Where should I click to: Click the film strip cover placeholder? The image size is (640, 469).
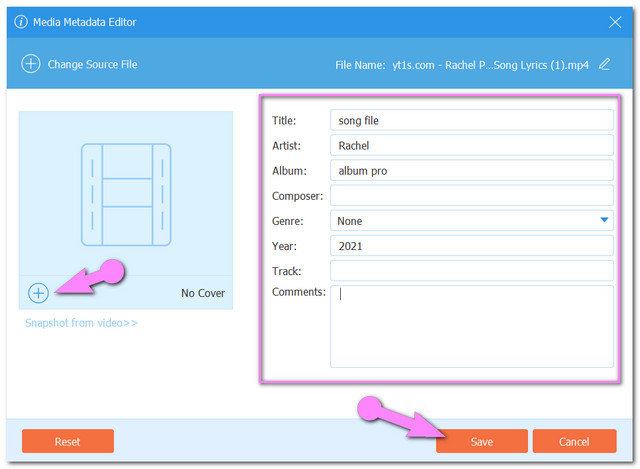126,193
